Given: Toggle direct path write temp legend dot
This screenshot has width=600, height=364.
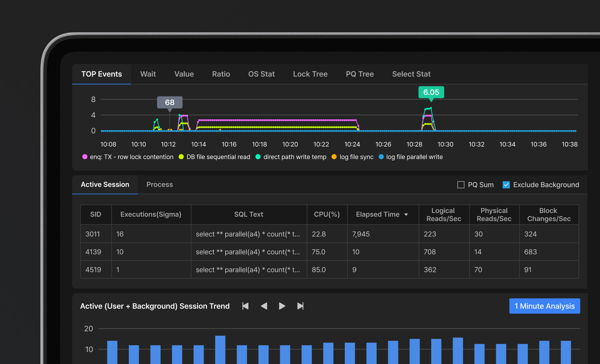Looking at the screenshot, I should [258, 157].
